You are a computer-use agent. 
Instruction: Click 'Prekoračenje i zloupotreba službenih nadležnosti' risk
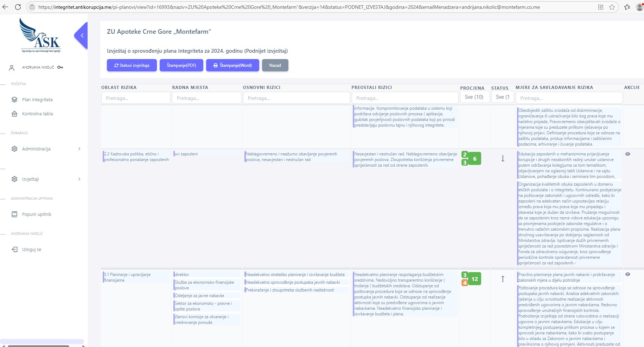click(290, 290)
